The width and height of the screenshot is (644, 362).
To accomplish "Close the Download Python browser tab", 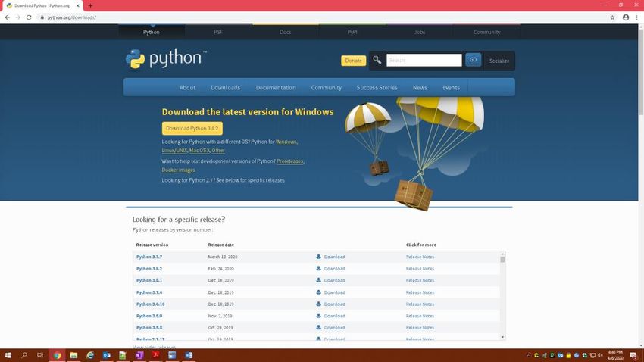I will [77, 6].
